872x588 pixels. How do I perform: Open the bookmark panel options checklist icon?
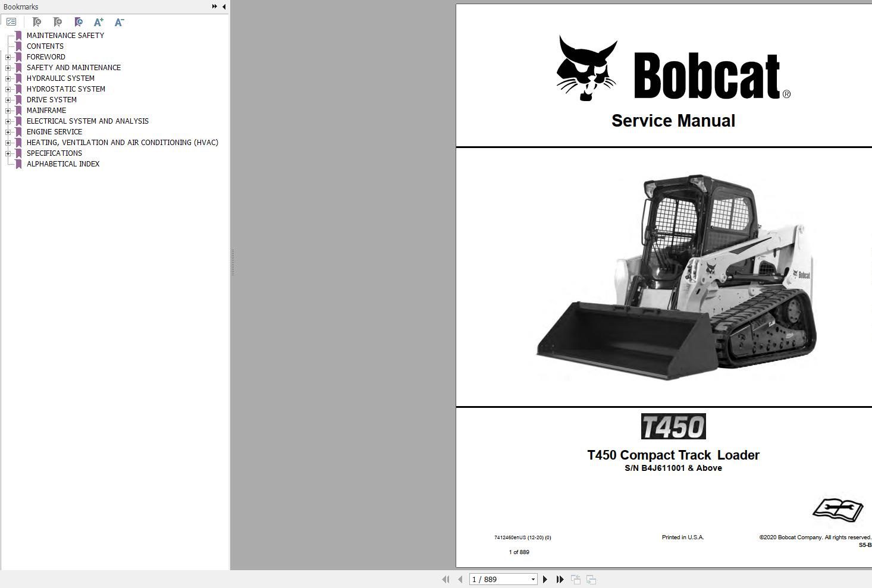11,21
